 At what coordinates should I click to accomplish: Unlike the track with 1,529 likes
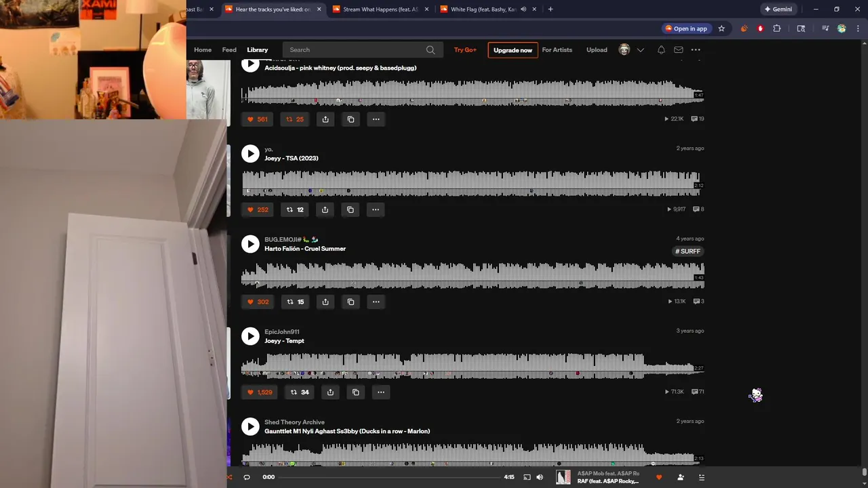(x=259, y=392)
